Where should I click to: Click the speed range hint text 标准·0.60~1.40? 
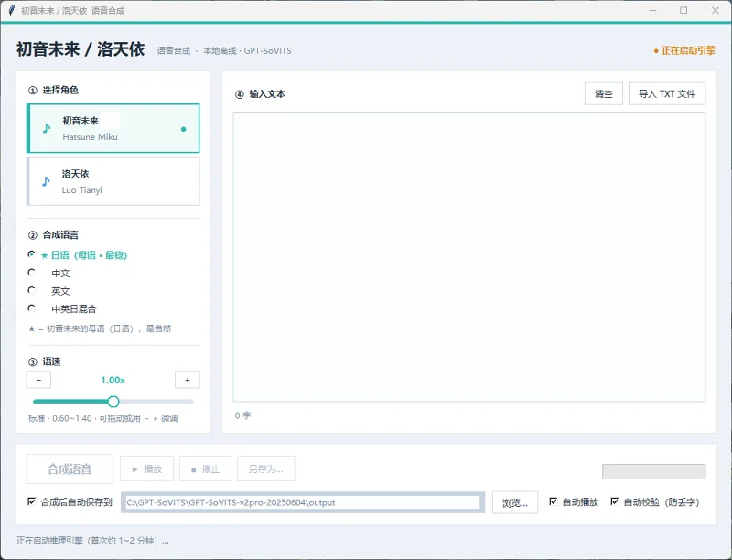[103, 418]
